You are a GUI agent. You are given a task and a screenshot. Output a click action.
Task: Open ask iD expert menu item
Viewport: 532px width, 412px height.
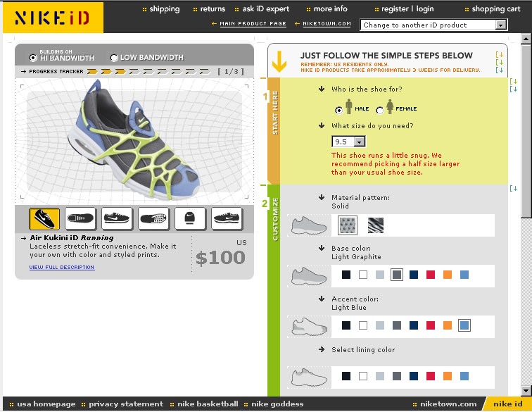click(266, 9)
